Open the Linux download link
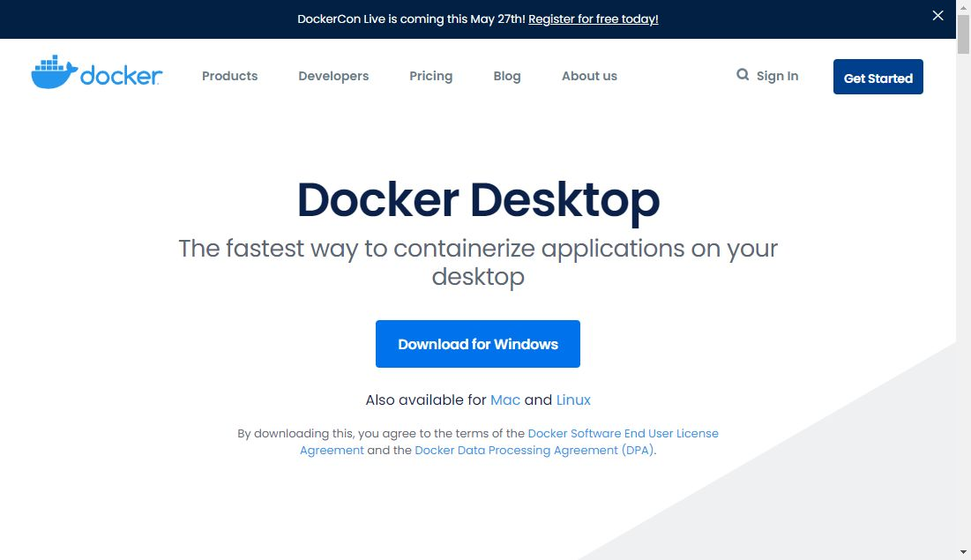 coord(573,399)
